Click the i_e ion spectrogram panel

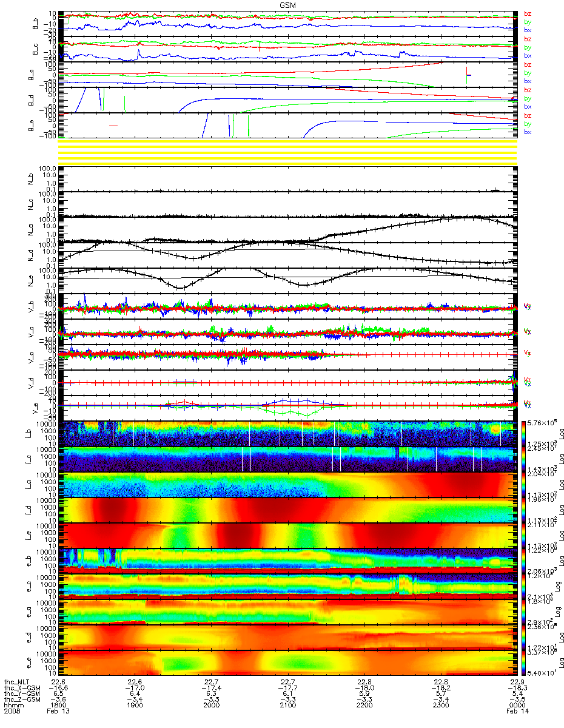[x=289, y=536]
